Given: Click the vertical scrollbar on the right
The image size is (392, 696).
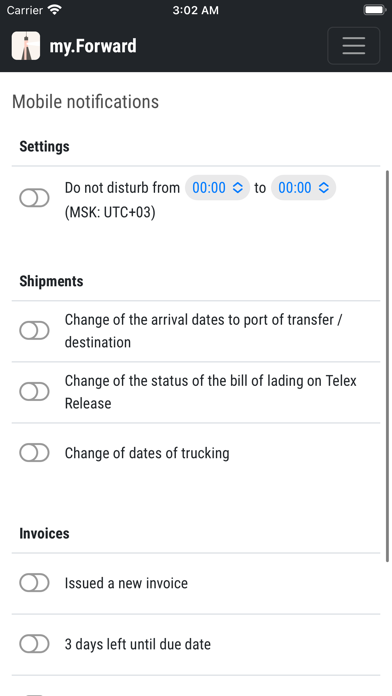Looking at the screenshot, I should [387, 366].
